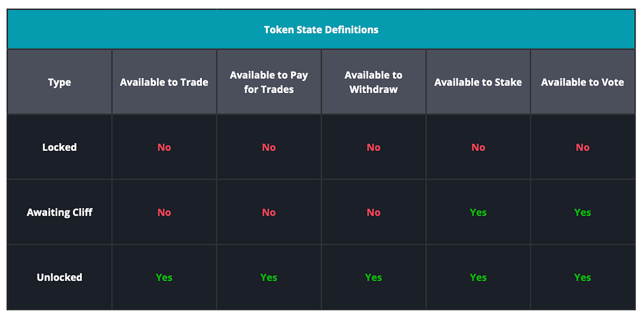The height and width of the screenshot is (316, 644).
Task: Select the Available to Withdraw column header
Action: coord(374,82)
